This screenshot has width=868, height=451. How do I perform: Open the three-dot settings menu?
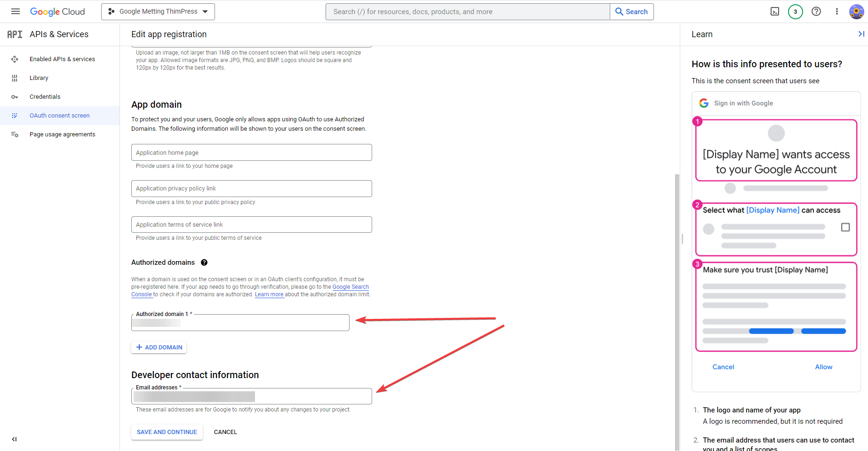pyautogui.click(x=837, y=12)
